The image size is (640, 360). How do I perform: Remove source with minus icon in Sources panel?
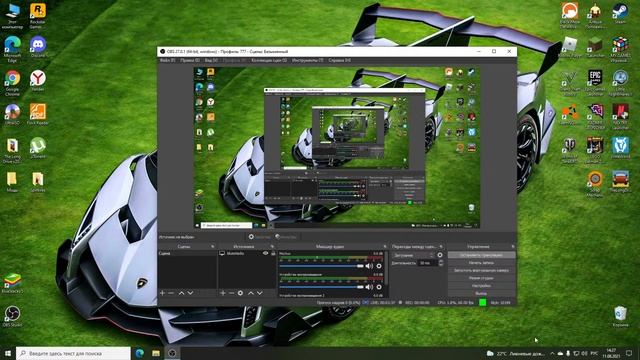tap(231, 293)
